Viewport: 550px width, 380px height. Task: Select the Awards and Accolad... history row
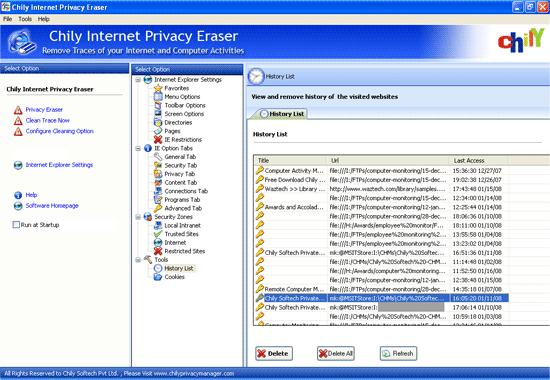pos(382,207)
